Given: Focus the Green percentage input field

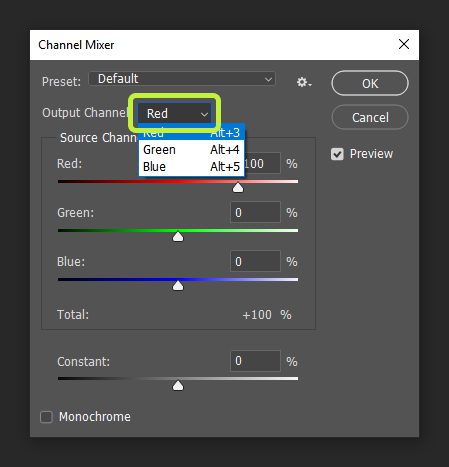Looking at the screenshot, I should [x=255, y=212].
